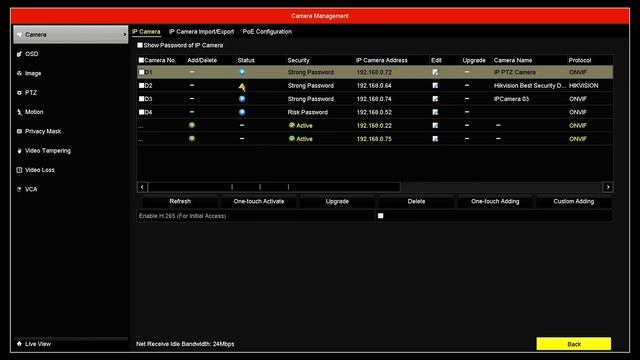Open Custom Adding
The height and width of the screenshot is (360, 640).
click(573, 202)
